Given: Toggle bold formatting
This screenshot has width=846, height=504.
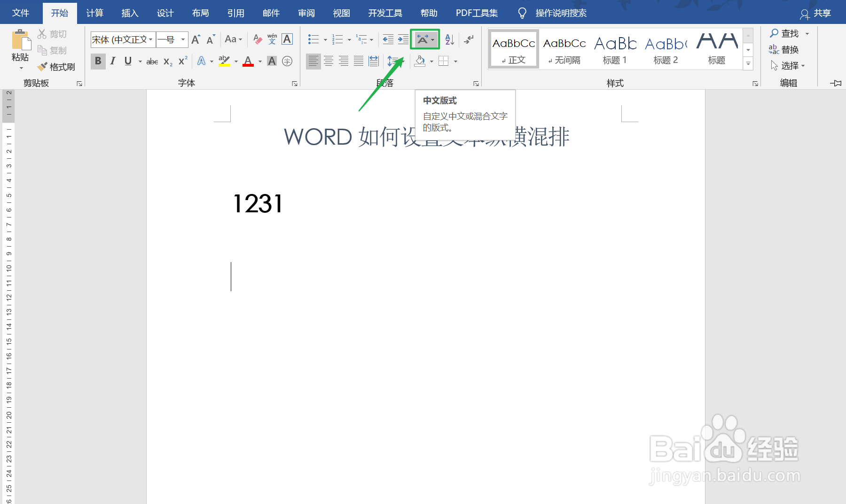Looking at the screenshot, I should click(98, 61).
